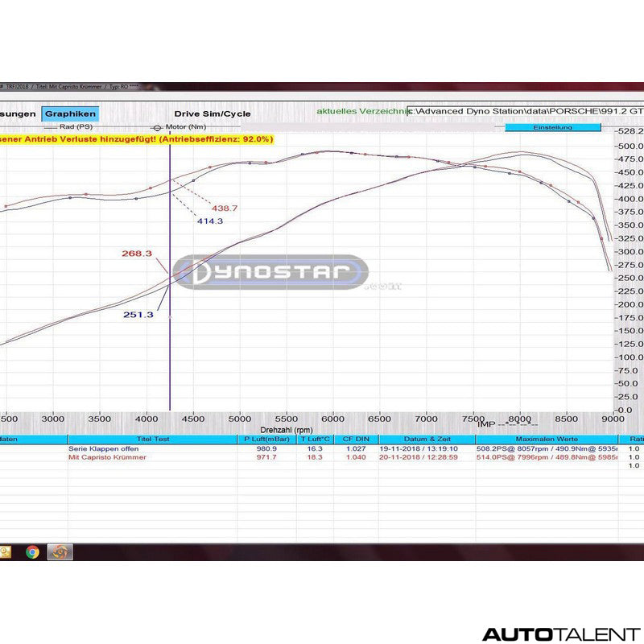Click the blue rpm cursor line on the graph
Screen dimensions: 644x644
pyautogui.click(x=171, y=282)
